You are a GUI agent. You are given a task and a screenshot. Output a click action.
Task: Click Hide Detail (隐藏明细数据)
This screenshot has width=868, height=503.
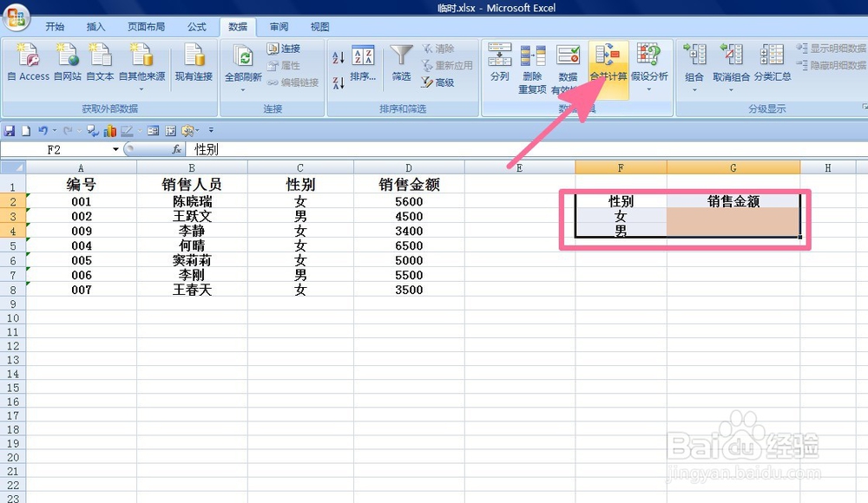coord(832,65)
